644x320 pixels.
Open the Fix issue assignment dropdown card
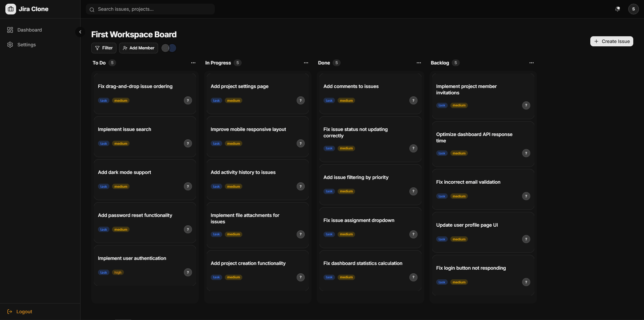tap(370, 228)
